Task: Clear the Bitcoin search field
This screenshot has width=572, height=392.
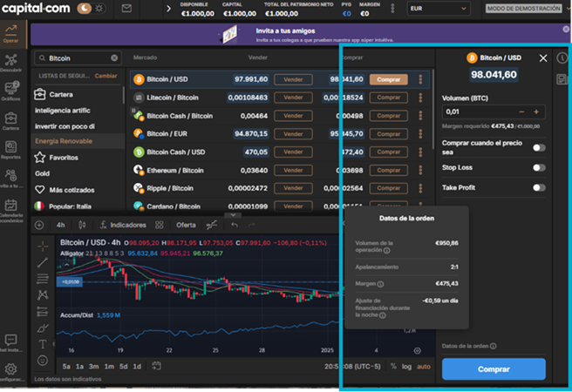Action: coord(114,57)
